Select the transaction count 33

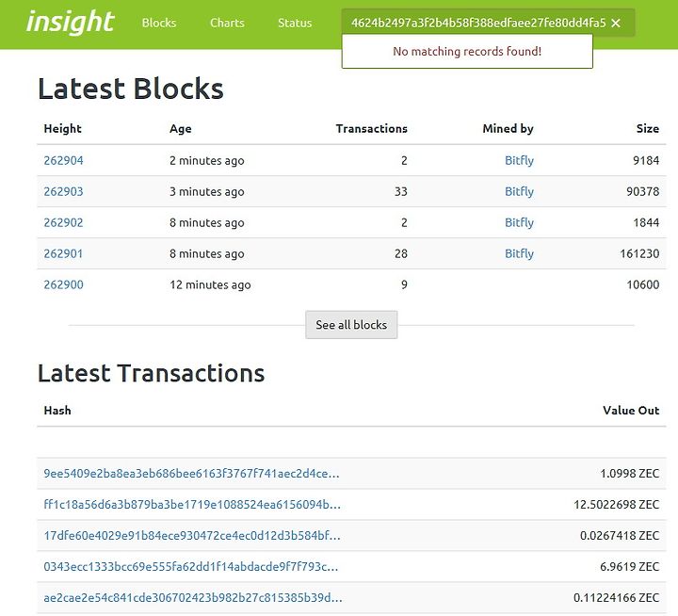point(401,191)
